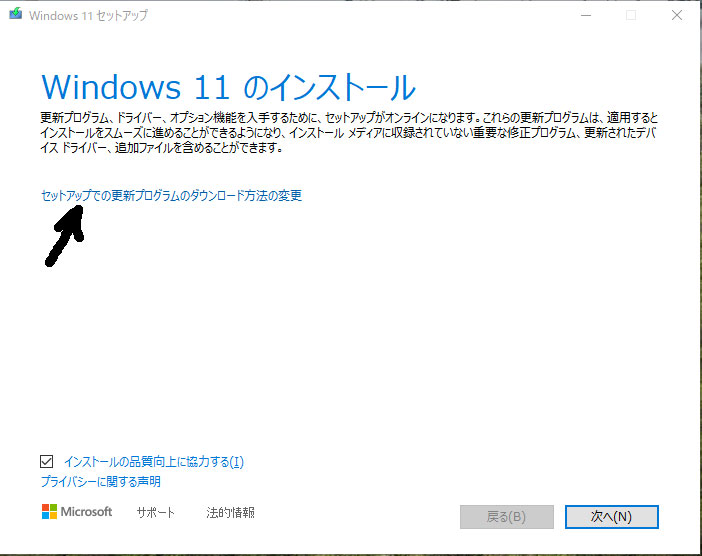702x556 pixels.
Task: Close the Windows 11 setup window
Action: pyautogui.click(x=677, y=15)
